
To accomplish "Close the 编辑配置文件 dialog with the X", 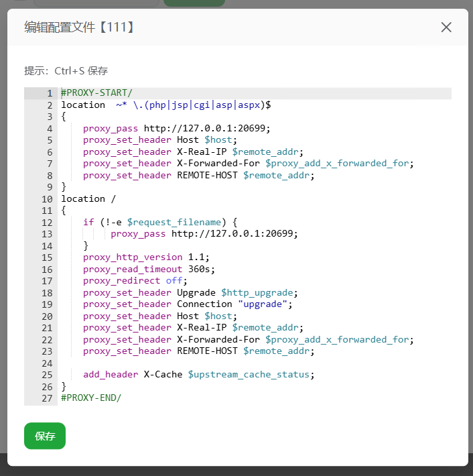I will [x=446, y=27].
